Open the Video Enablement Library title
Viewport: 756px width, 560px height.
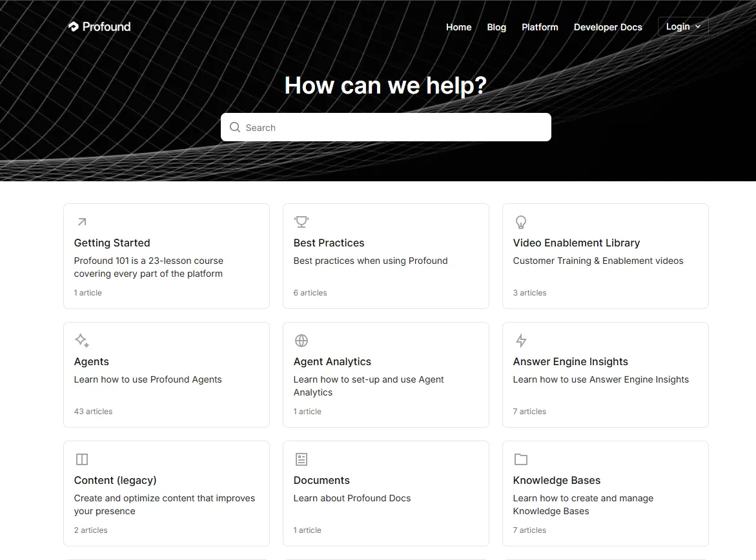click(x=576, y=243)
